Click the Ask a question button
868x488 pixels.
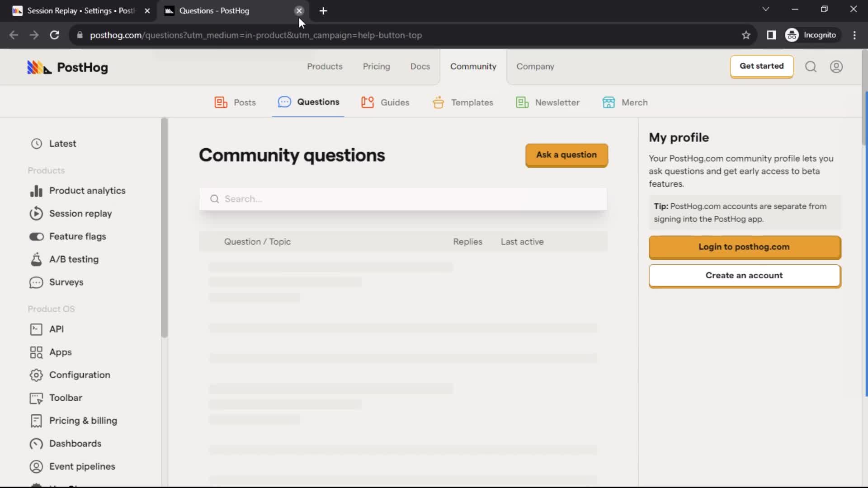coord(566,155)
